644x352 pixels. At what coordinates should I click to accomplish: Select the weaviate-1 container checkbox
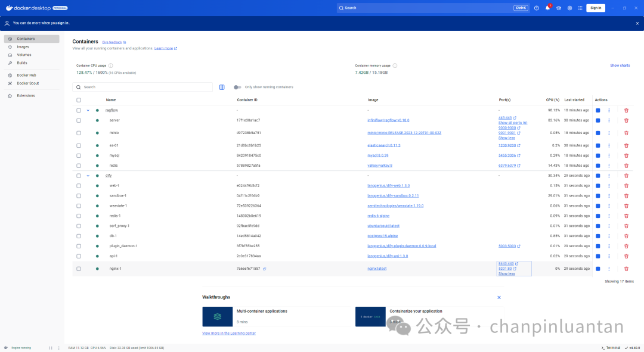(79, 206)
